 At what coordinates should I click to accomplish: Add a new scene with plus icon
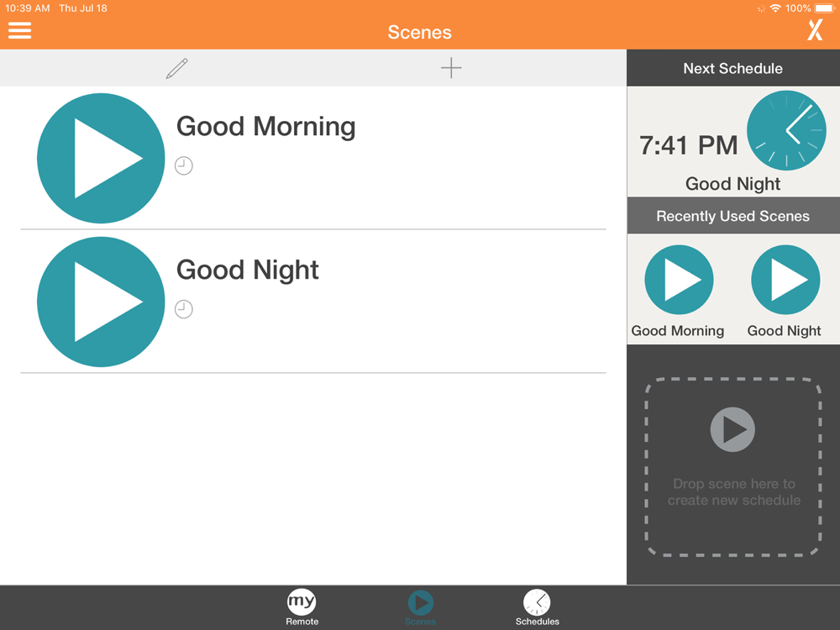[x=451, y=68]
